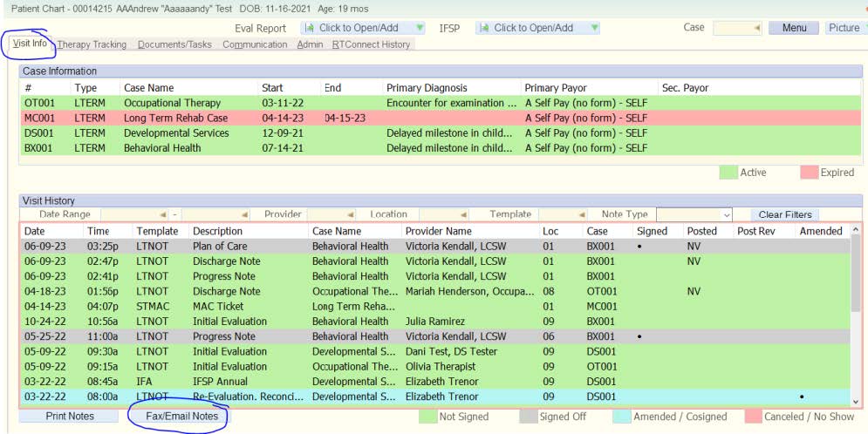
Task: Click the Eval Report document icon
Action: tap(309, 28)
